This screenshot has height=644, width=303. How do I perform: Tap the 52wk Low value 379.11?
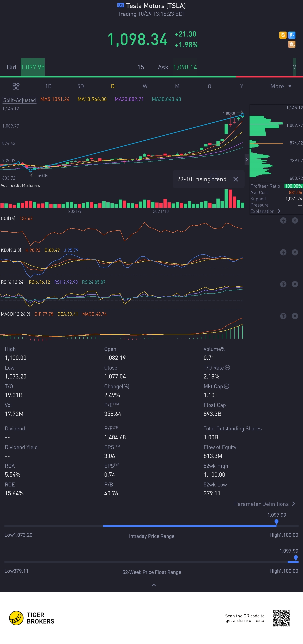point(212,493)
